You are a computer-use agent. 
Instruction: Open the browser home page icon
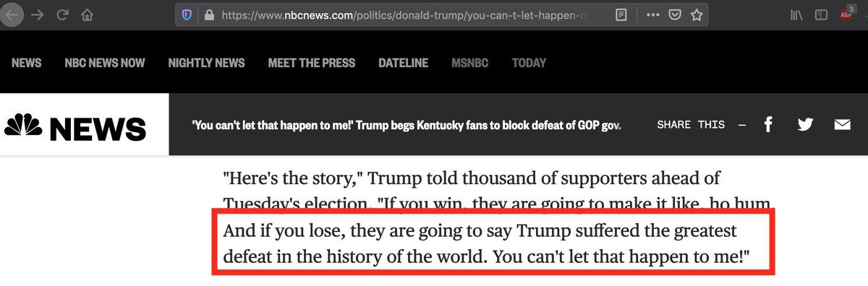[x=88, y=14]
